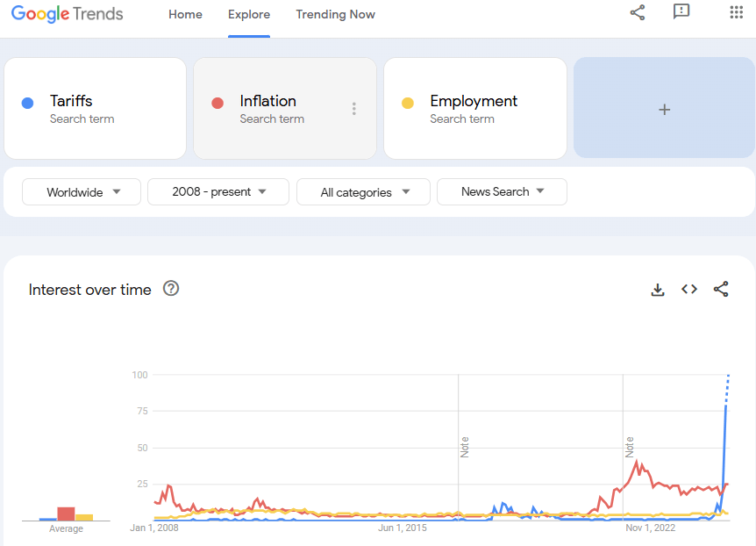Open the help tooltip for Interest over time

tap(172, 289)
